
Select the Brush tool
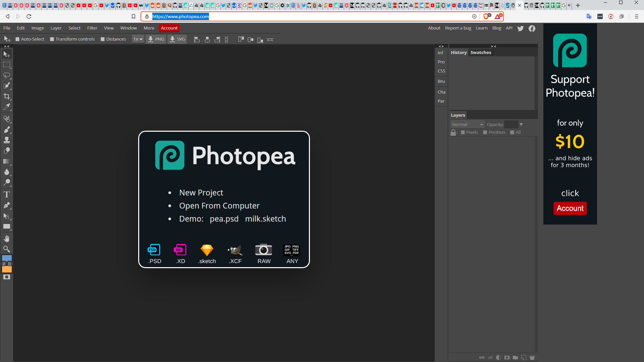tap(7, 130)
